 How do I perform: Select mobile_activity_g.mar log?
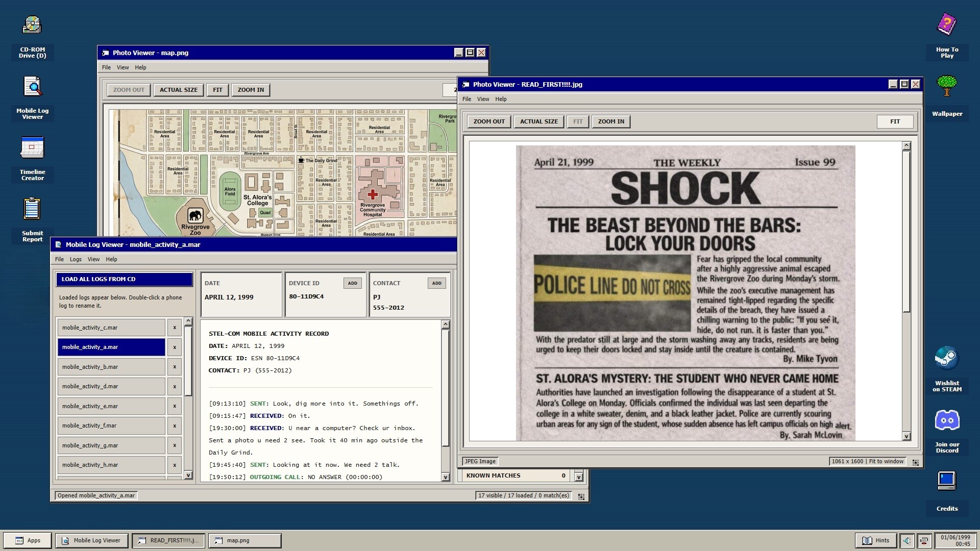(x=111, y=445)
